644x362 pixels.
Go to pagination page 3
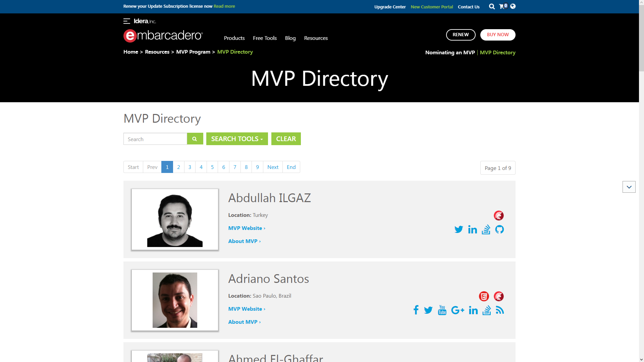190,167
